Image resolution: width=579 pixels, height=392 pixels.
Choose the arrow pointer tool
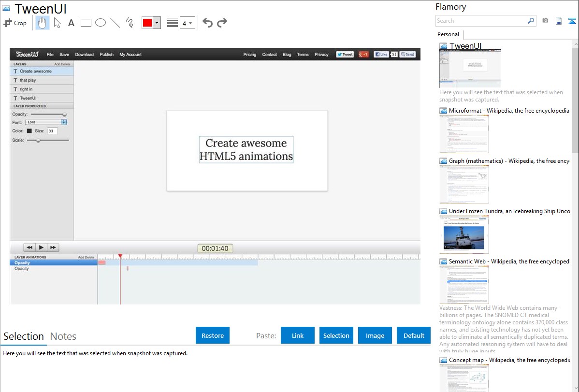tap(58, 23)
